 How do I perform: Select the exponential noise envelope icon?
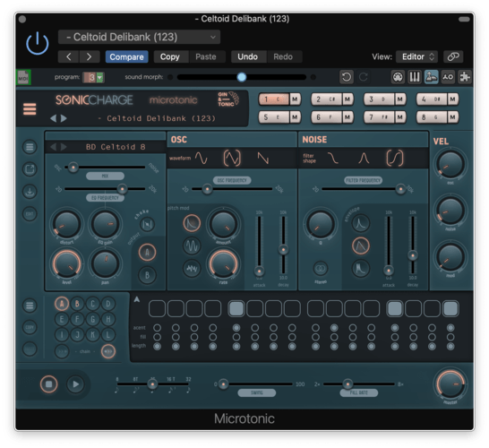(x=361, y=223)
